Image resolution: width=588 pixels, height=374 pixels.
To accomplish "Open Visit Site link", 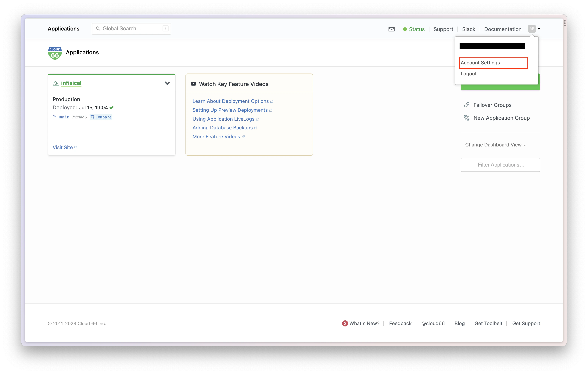I will point(63,147).
